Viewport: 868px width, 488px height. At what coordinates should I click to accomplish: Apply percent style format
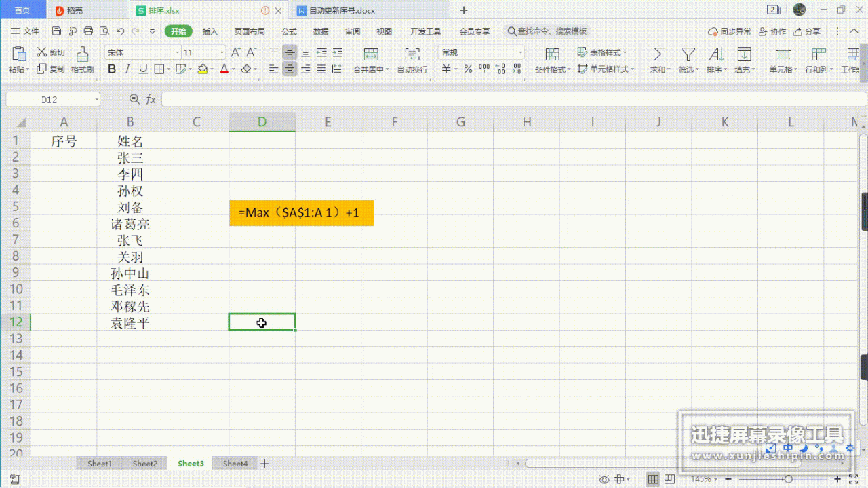pos(468,69)
